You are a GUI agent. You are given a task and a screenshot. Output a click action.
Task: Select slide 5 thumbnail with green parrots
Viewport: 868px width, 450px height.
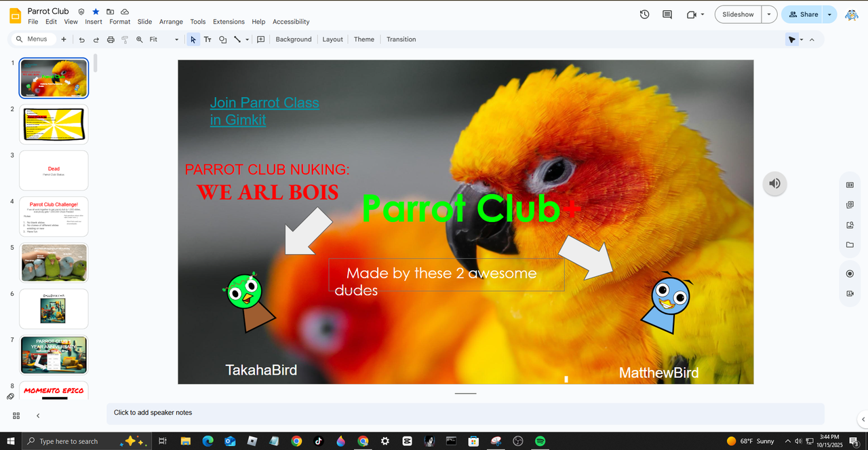54,262
